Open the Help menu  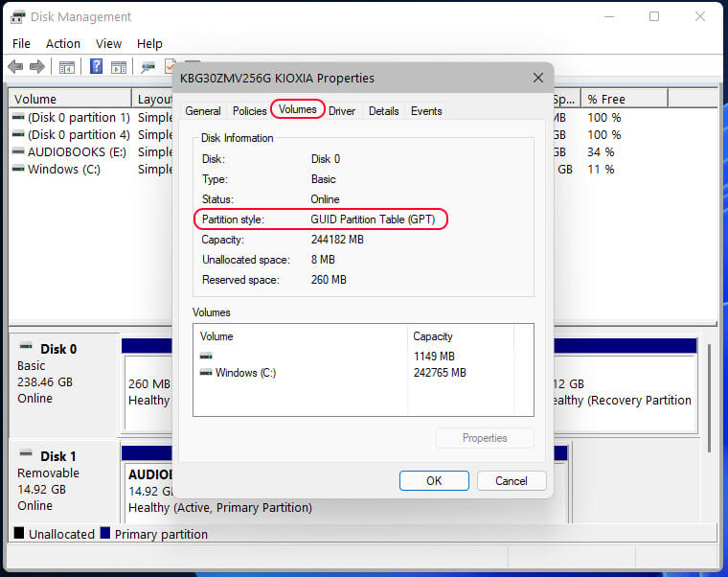[x=149, y=44]
